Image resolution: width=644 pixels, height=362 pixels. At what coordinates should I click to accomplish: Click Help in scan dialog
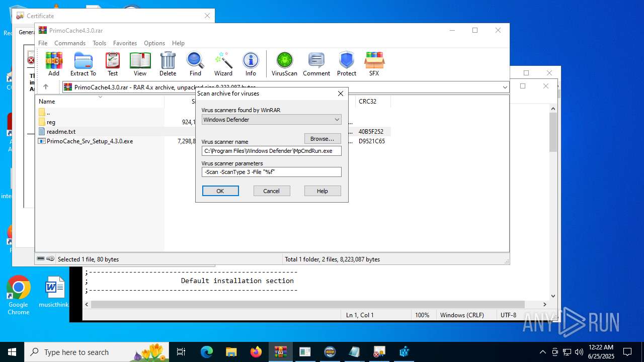323,191
